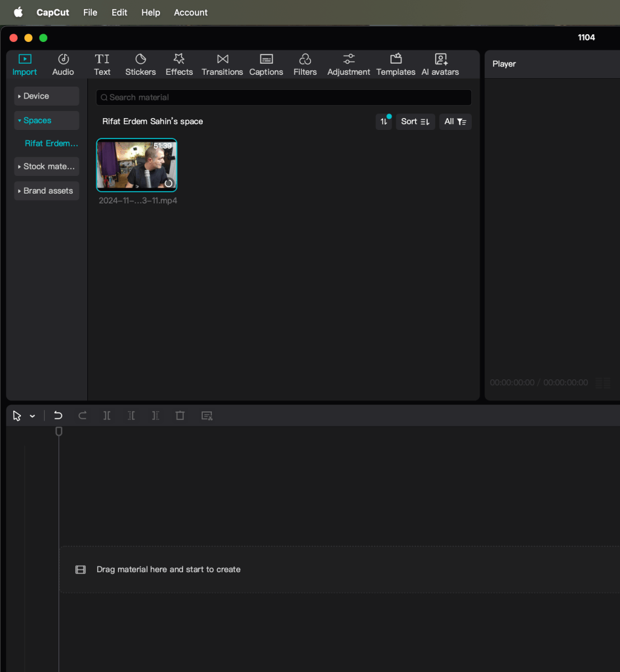Open the Help menu
This screenshot has height=672, width=620.
[151, 12]
